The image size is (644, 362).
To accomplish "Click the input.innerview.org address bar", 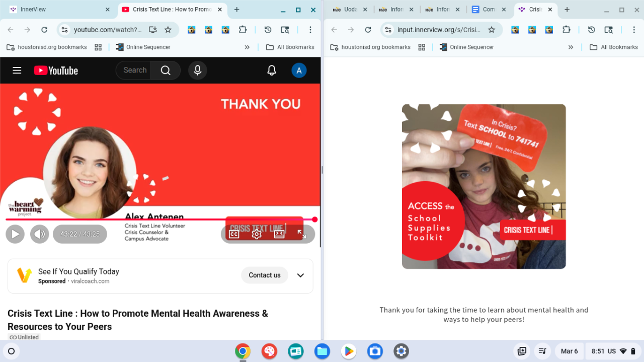I will pyautogui.click(x=439, y=30).
